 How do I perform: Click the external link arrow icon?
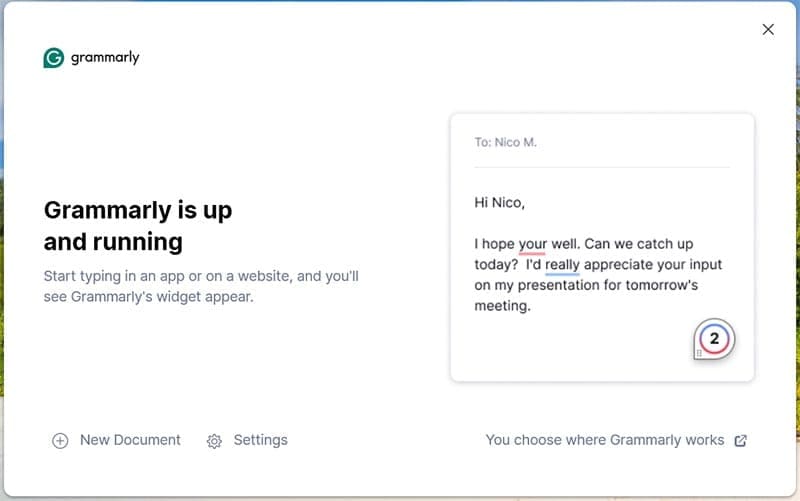741,441
